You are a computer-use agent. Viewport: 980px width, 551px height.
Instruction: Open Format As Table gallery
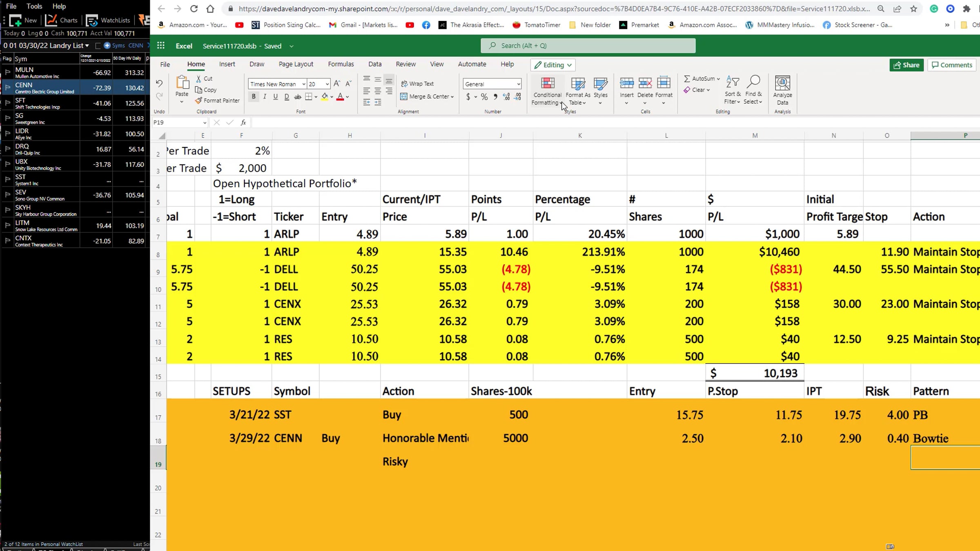(578, 91)
